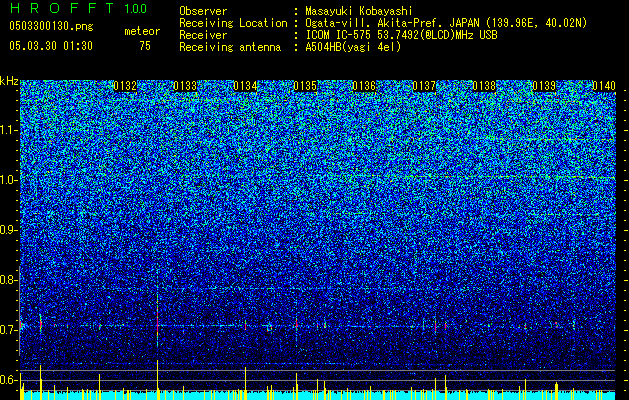Click the 0135 time marker
This screenshot has height=400, width=629.
pos(305,86)
